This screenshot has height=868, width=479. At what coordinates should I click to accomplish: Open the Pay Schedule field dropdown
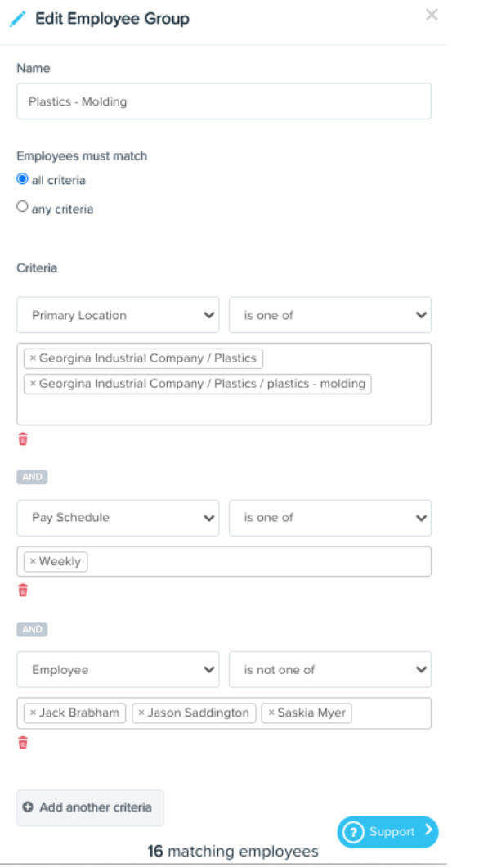click(x=118, y=518)
